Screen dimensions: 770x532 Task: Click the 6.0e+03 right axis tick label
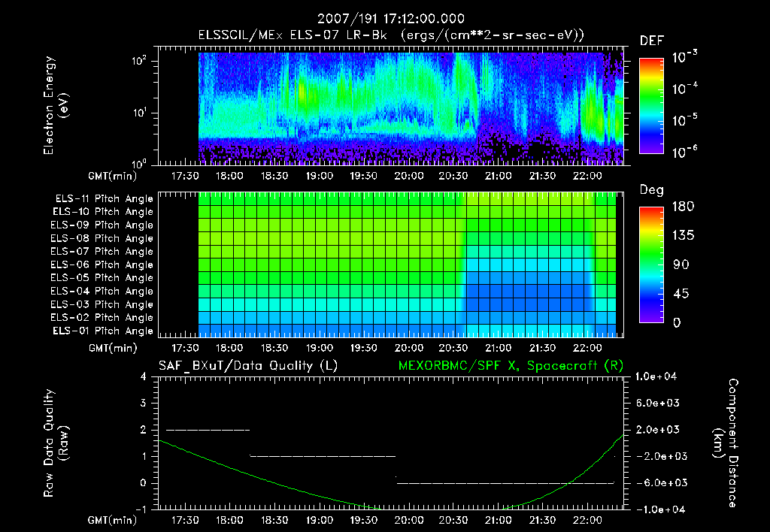pos(657,403)
